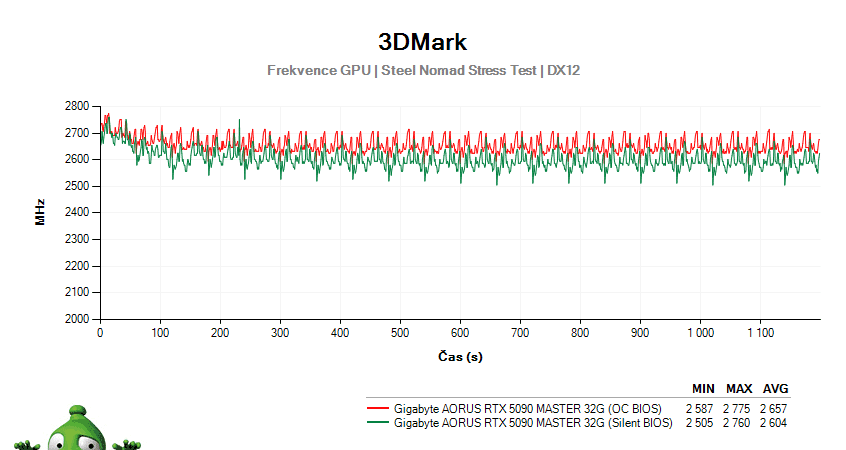Click the Čas (s) x-axis label
Image resolution: width=846 pixels, height=450 pixels.
click(460, 357)
